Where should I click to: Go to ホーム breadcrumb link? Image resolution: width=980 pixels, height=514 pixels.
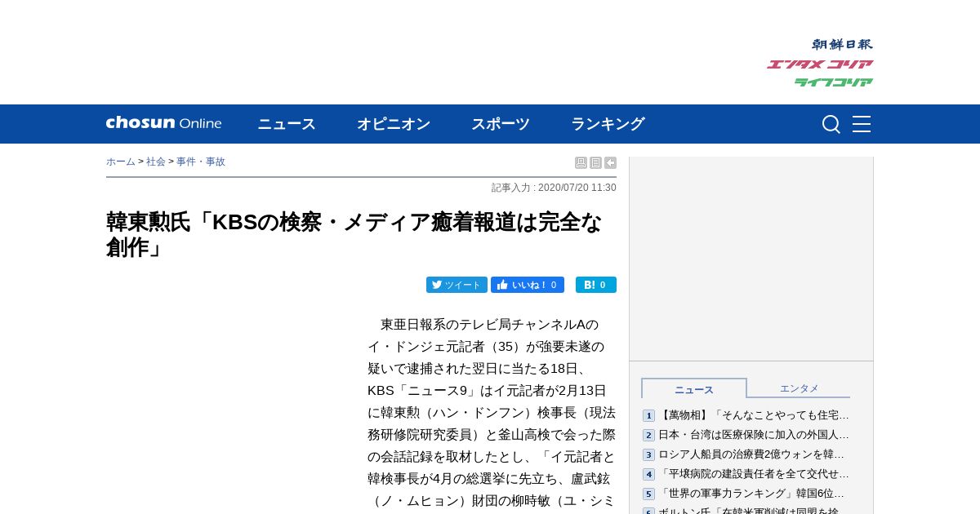(121, 162)
